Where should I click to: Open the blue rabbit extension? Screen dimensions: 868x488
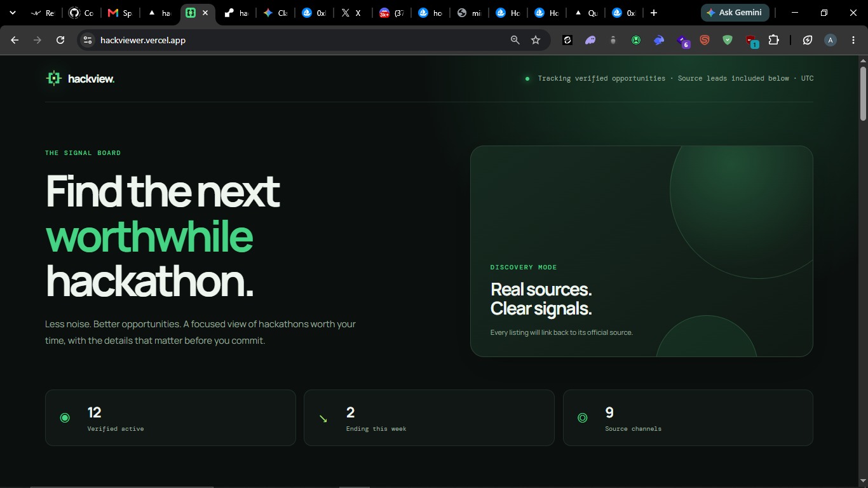point(659,40)
